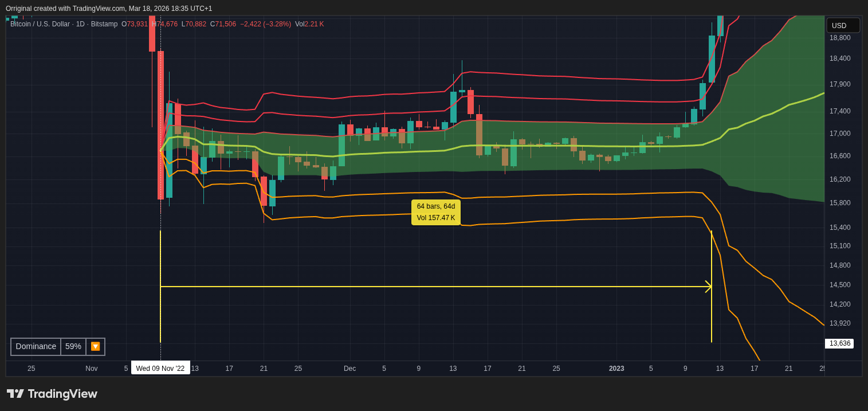Click the closing price C71,506 value
The width and height of the screenshot is (868, 411).
coord(223,24)
